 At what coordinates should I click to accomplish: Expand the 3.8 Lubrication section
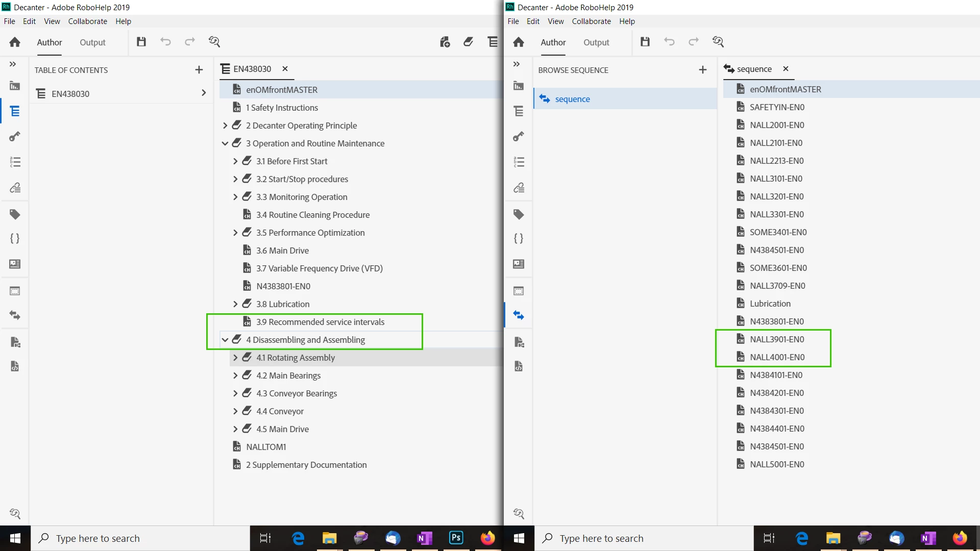pos(235,304)
